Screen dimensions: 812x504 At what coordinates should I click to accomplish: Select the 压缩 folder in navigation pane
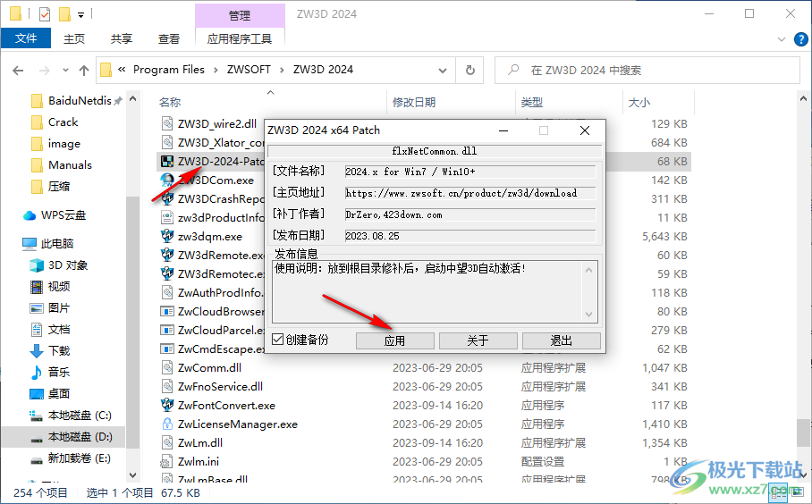[58, 186]
